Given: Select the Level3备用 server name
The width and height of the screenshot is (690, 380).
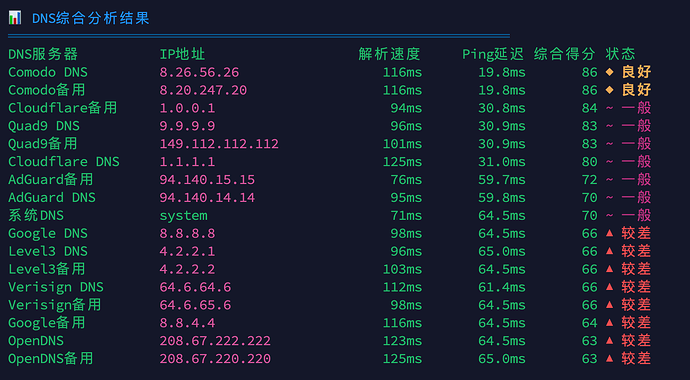Looking at the screenshot, I should [47, 269].
